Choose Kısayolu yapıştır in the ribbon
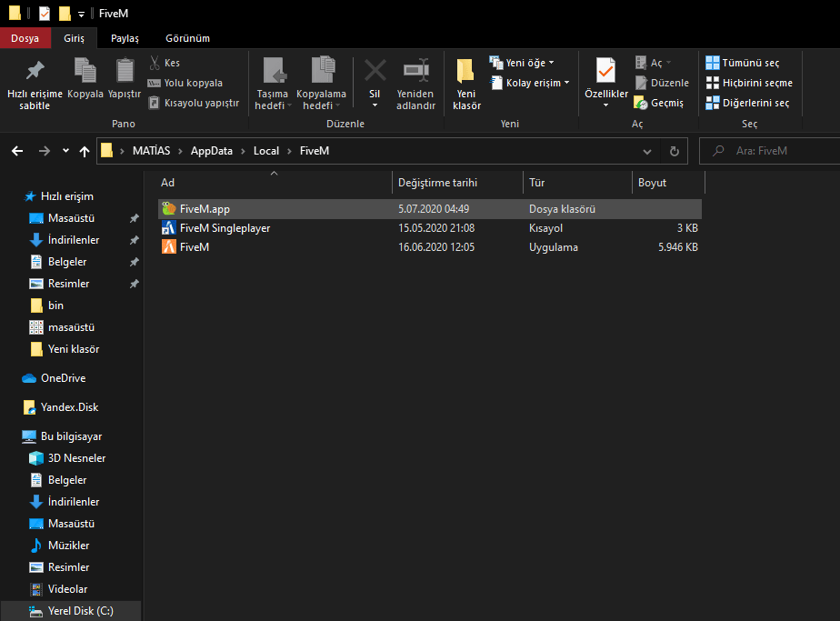This screenshot has height=621, width=840. point(194,103)
